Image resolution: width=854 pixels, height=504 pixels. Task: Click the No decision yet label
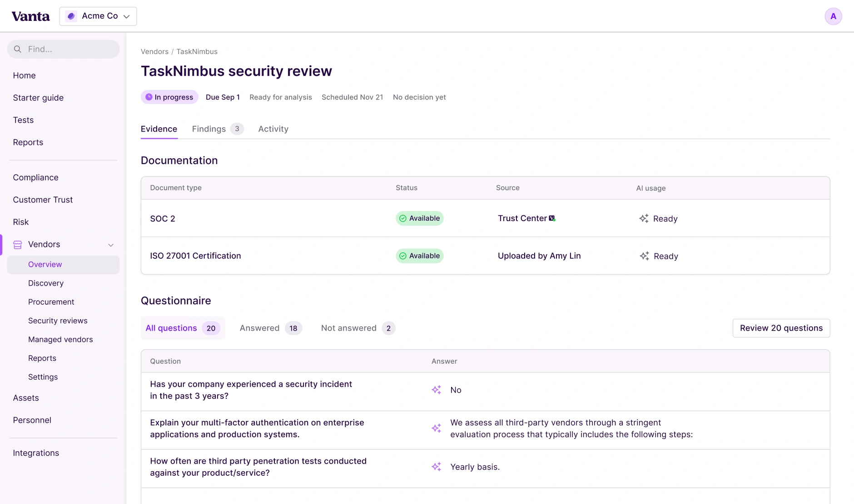[x=419, y=97]
